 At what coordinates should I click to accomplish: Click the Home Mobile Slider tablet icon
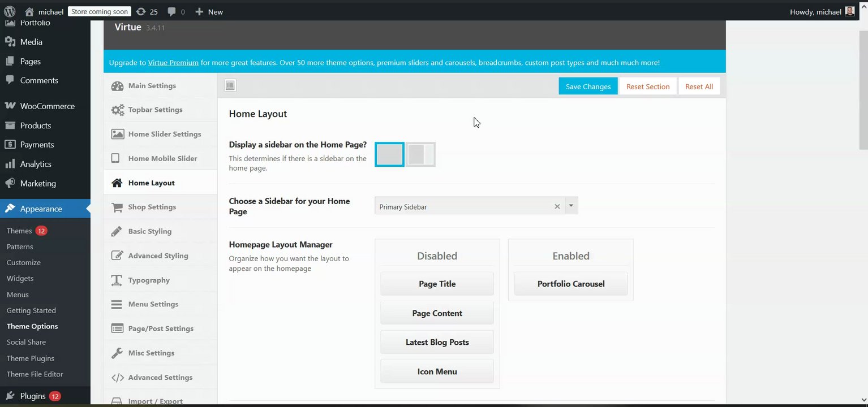[x=115, y=158]
